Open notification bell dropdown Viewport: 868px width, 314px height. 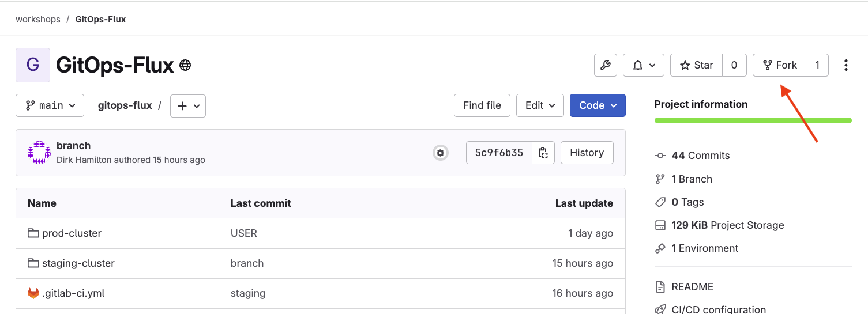coord(644,65)
